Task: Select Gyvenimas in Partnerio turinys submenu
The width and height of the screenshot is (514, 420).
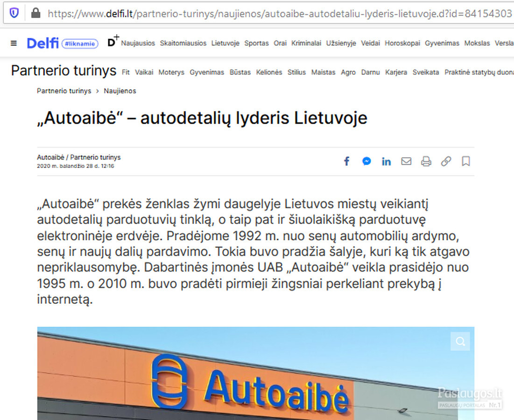Action: click(x=207, y=72)
